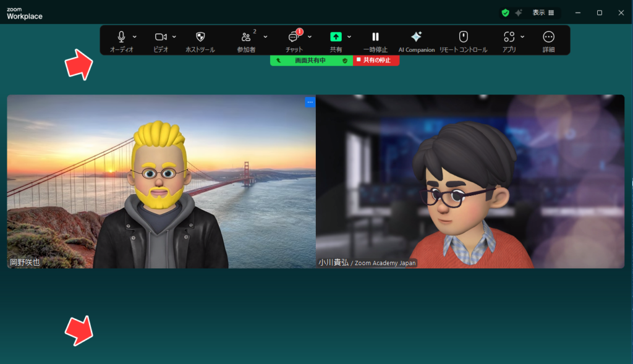
Task: Open リモート コントロール mouse icon
Action: click(x=463, y=37)
